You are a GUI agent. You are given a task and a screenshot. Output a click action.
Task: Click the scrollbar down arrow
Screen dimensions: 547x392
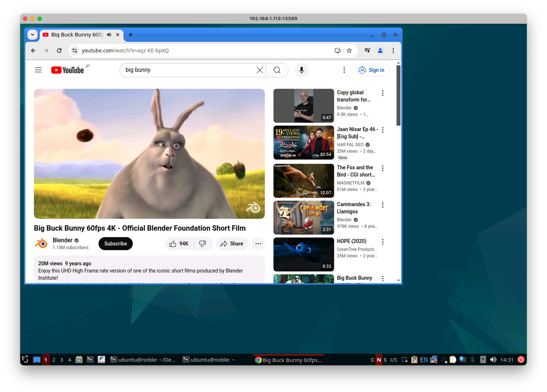coord(398,280)
